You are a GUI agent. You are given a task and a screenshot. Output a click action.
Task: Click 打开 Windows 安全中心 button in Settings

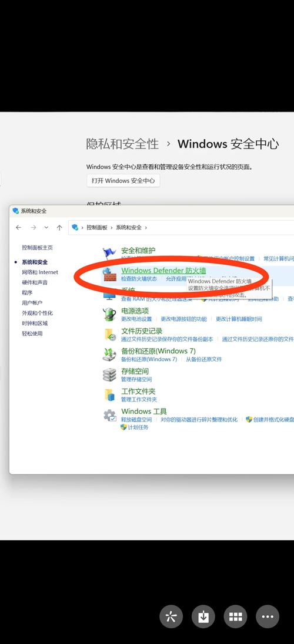(x=123, y=181)
